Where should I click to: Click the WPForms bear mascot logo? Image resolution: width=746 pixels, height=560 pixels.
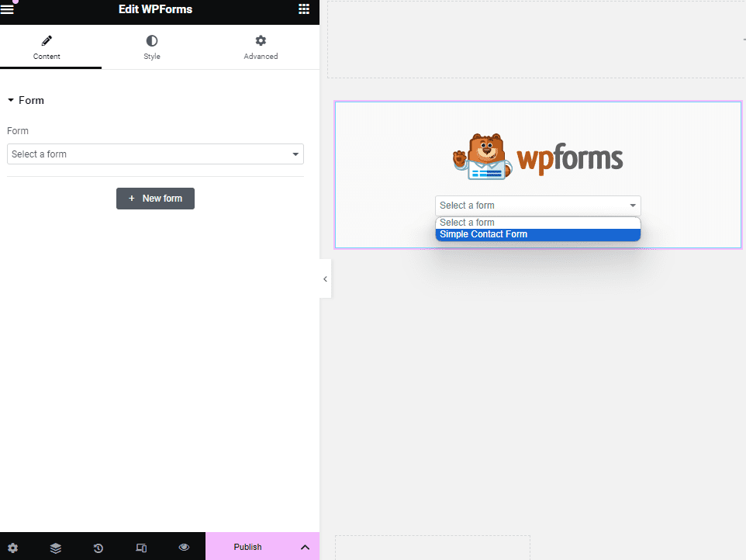point(481,157)
